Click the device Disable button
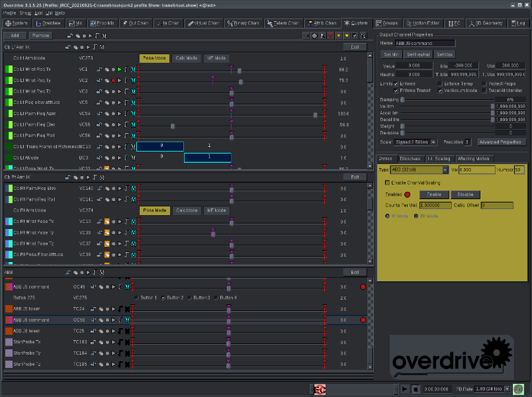The height and width of the screenshot is (397, 532). (465, 195)
